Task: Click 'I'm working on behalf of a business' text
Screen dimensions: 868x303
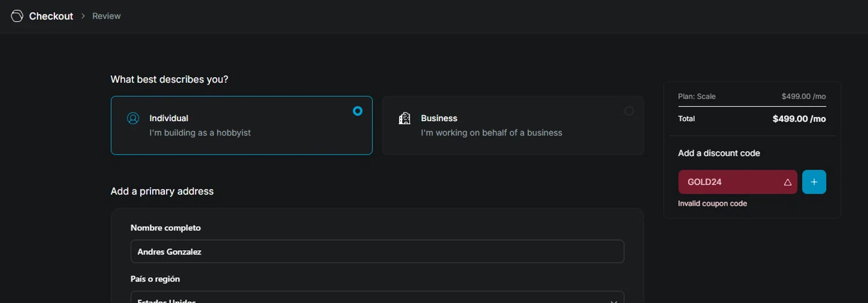Action: pyautogui.click(x=492, y=133)
